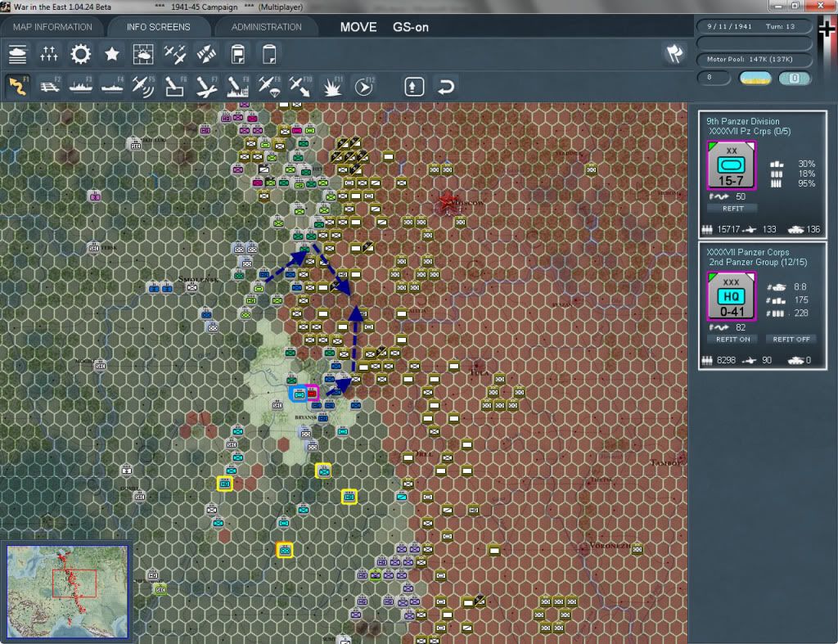The height and width of the screenshot is (644, 838).
Task: Select the F8 bomb city mode
Action: point(238,86)
